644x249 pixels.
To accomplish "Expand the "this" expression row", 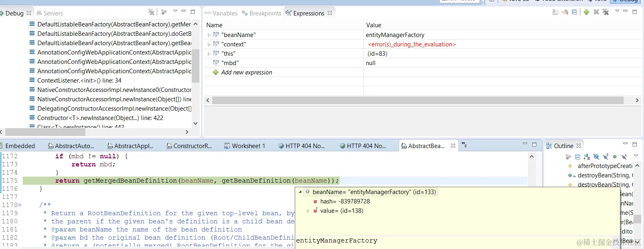I will click(209, 54).
